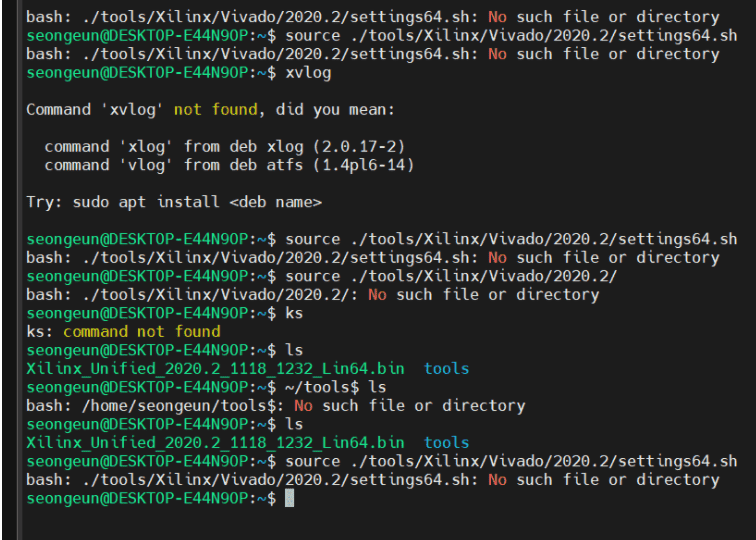
Task: Click the typed 'xvlog' command
Action: pos(308,73)
